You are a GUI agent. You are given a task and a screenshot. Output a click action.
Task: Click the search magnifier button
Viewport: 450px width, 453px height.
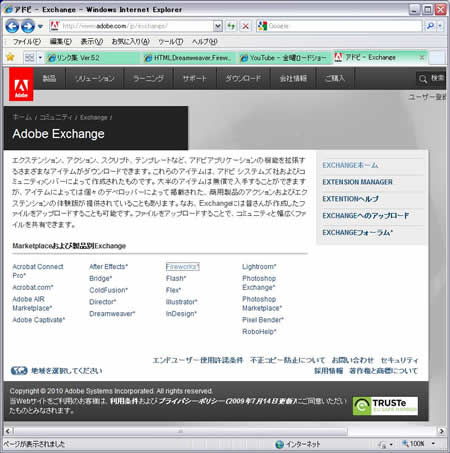430,26
